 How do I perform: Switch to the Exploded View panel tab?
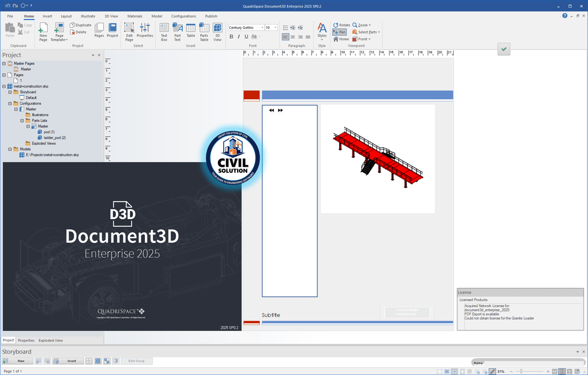(x=51, y=340)
